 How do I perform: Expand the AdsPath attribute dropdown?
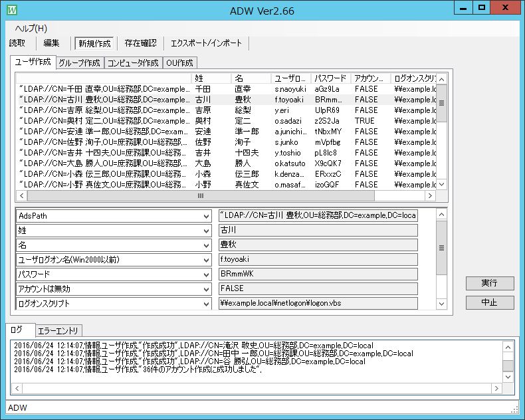pyautogui.click(x=206, y=217)
